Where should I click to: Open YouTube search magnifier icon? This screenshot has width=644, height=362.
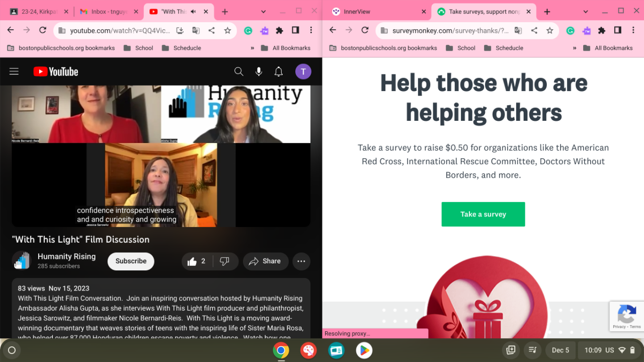[x=239, y=71]
